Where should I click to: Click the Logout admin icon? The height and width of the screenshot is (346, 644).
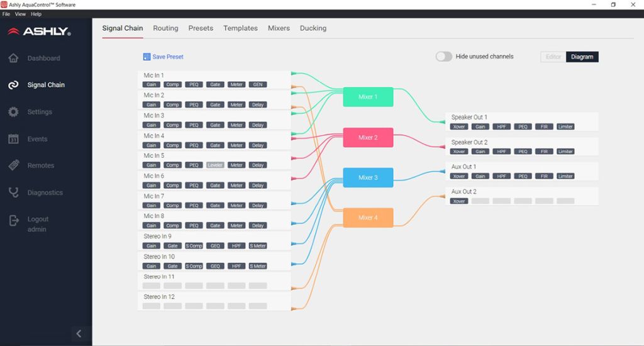13,220
